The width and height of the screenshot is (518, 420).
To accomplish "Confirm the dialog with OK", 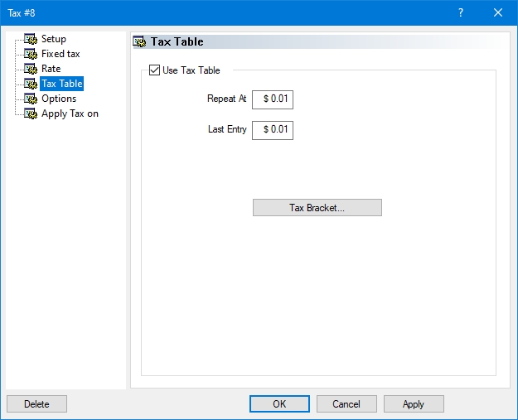I will 279,404.
